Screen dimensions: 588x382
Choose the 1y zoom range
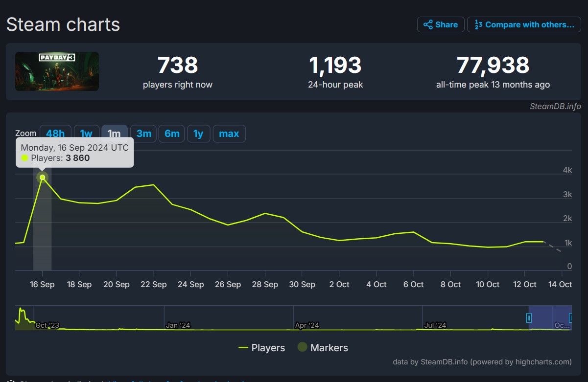pos(198,134)
